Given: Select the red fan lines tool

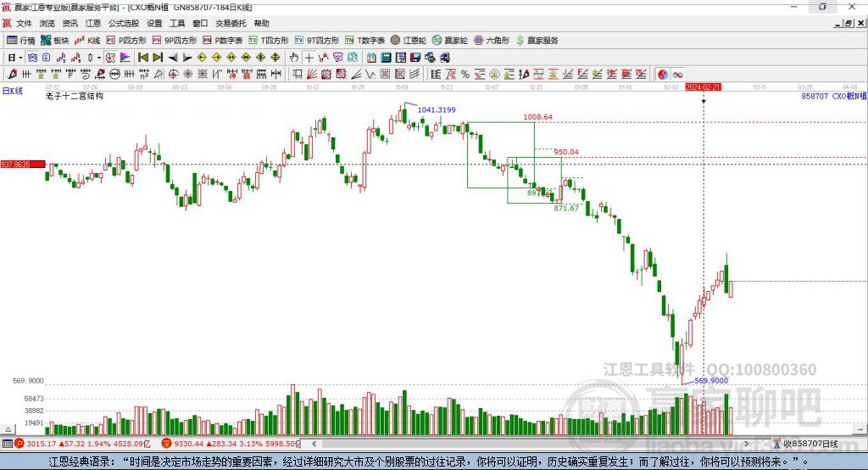Looking at the screenshot, I should pyautogui.click(x=312, y=75).
